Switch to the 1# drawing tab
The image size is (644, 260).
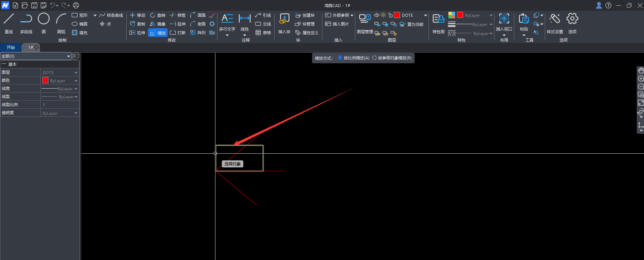pyautogui.click(x=31, y=48)
